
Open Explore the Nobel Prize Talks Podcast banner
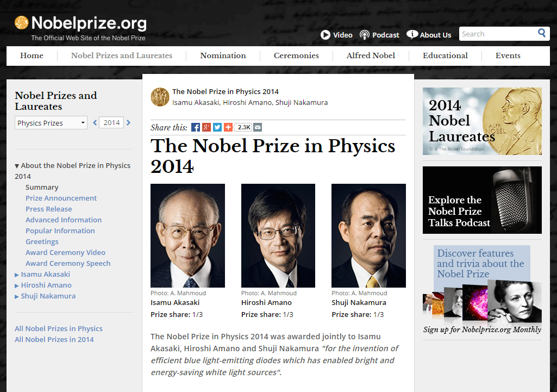click(x=482, y=200)
